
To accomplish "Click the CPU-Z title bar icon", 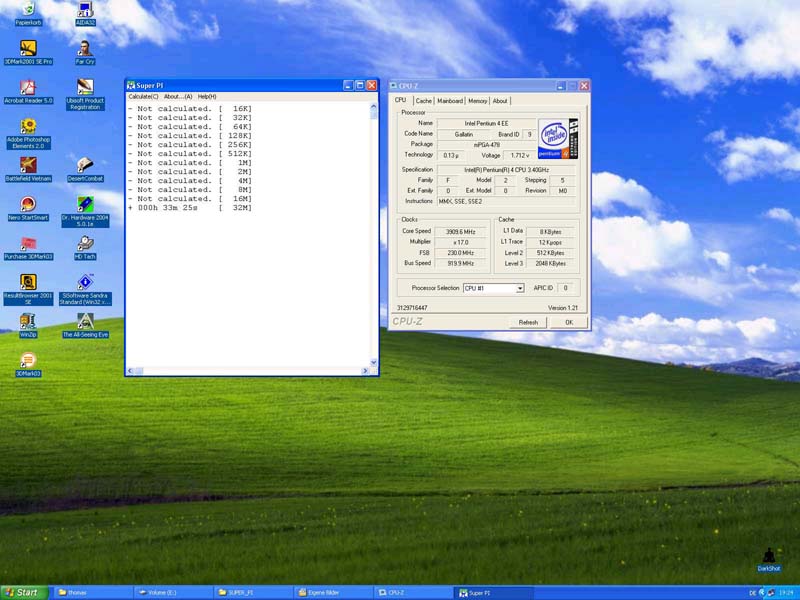I will pyautogui.click(x=393, y=86).
